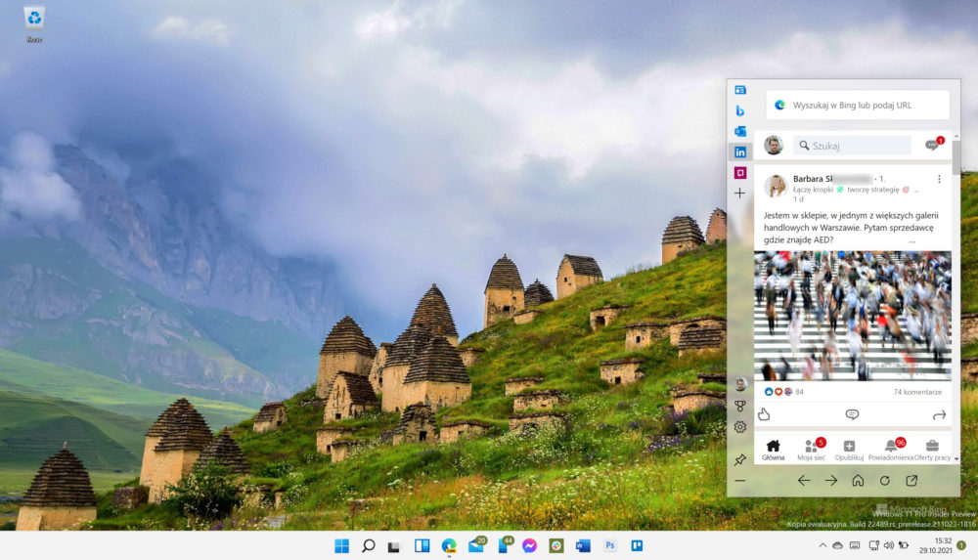Open the rewards trophy icon in sidebar
Viewport: 978px width, 560px height.
tap(740, 406)
